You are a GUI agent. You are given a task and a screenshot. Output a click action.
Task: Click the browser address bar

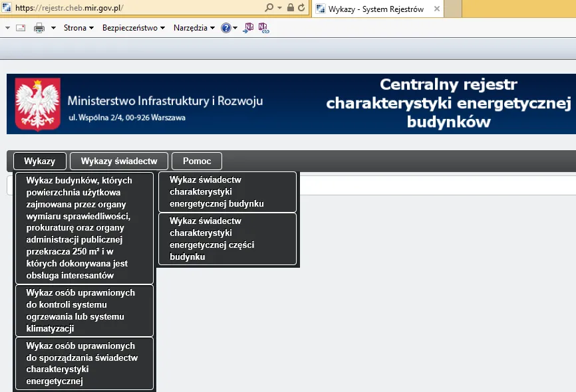pyautogui.click(x=133, y=7)
